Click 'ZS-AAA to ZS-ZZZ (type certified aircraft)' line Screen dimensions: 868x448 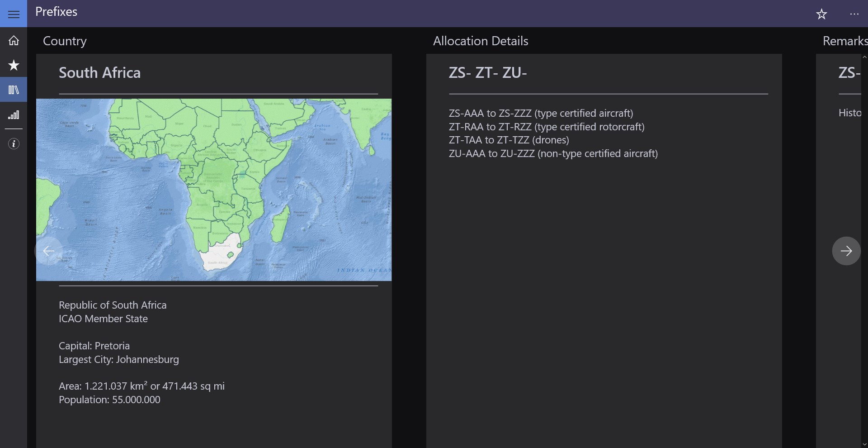[541, 113]
